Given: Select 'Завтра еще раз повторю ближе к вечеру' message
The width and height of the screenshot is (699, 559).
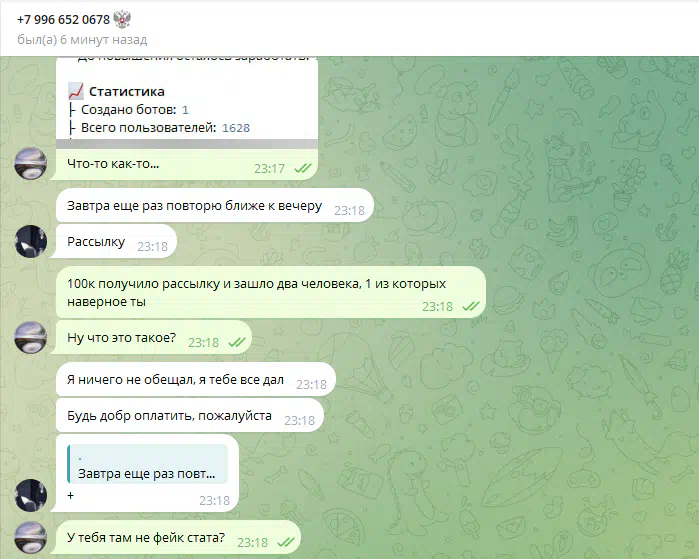Looking at the screenshot, I should (x=214, y=206).
